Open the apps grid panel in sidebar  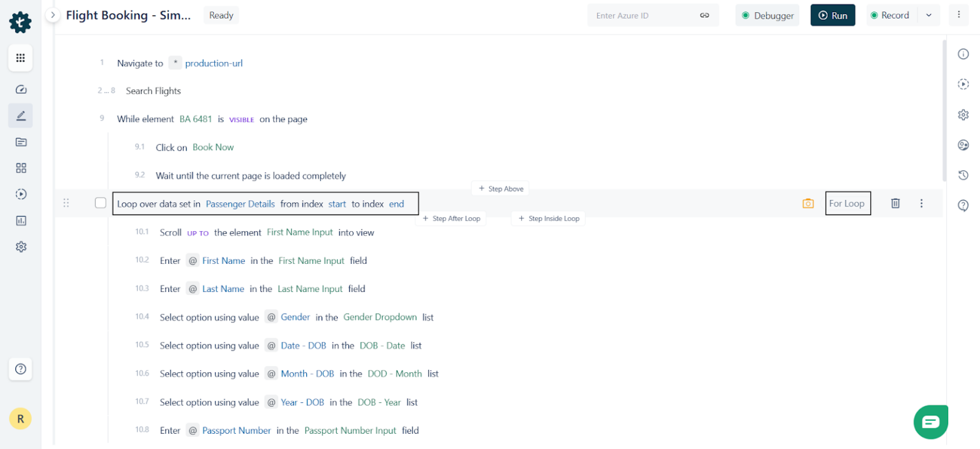click(x=20, y=57)
